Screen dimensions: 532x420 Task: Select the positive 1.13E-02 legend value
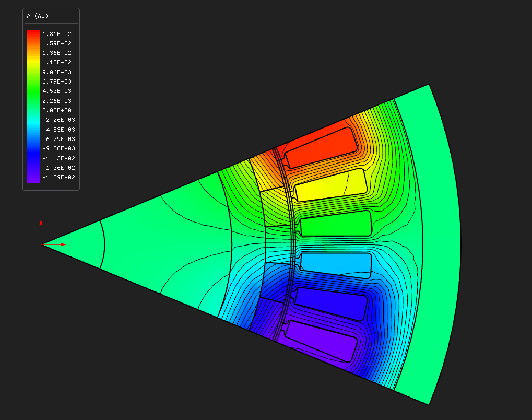click(x=57, y=63)
